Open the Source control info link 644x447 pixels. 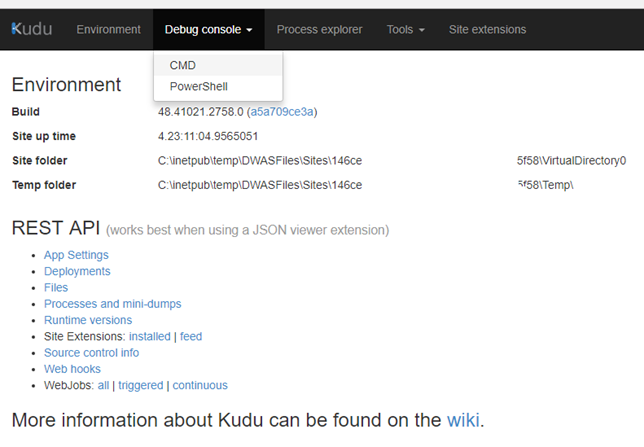click(x=92, y=353)
